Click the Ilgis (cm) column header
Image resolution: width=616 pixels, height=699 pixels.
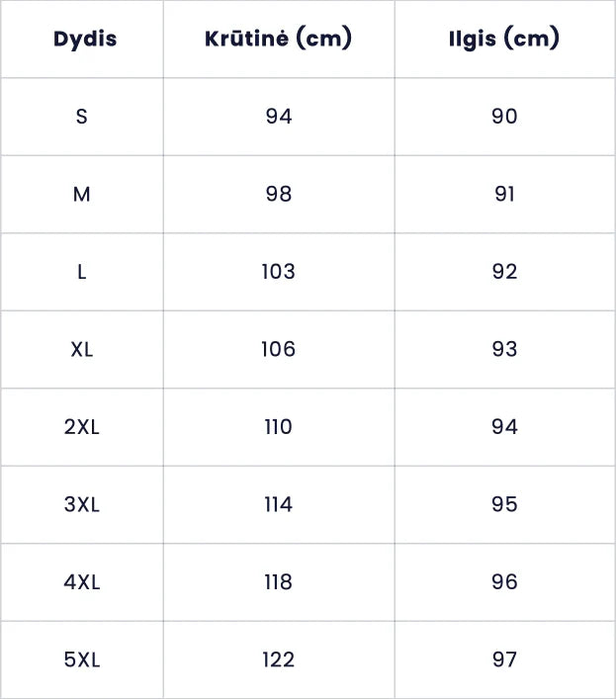coord(504,40)
